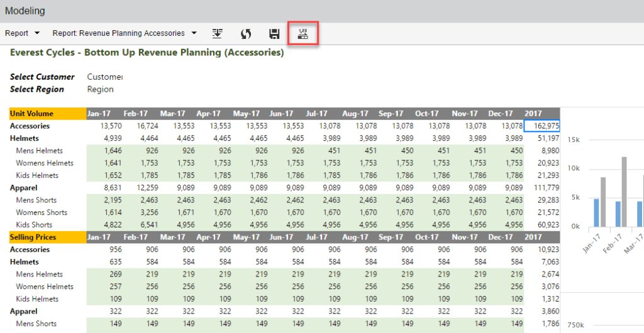644x333 pixels.
Task: Select the Customer field next to Select Customer
Action: tap(105, 77)
